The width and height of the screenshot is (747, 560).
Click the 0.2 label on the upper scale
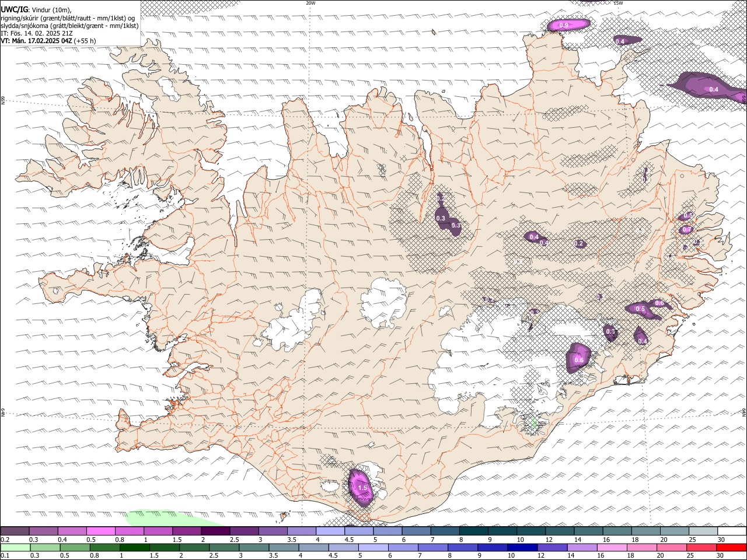[x=4, y=540]
